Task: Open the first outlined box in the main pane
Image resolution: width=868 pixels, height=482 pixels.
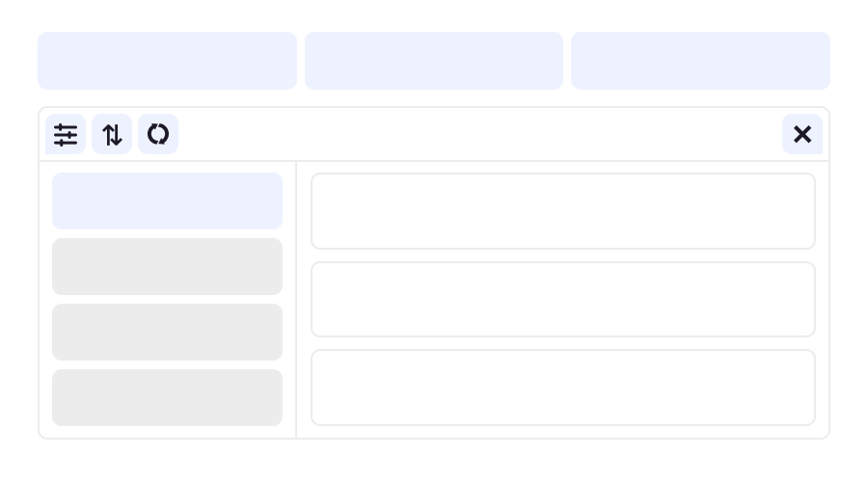Action: pos(563,211)
